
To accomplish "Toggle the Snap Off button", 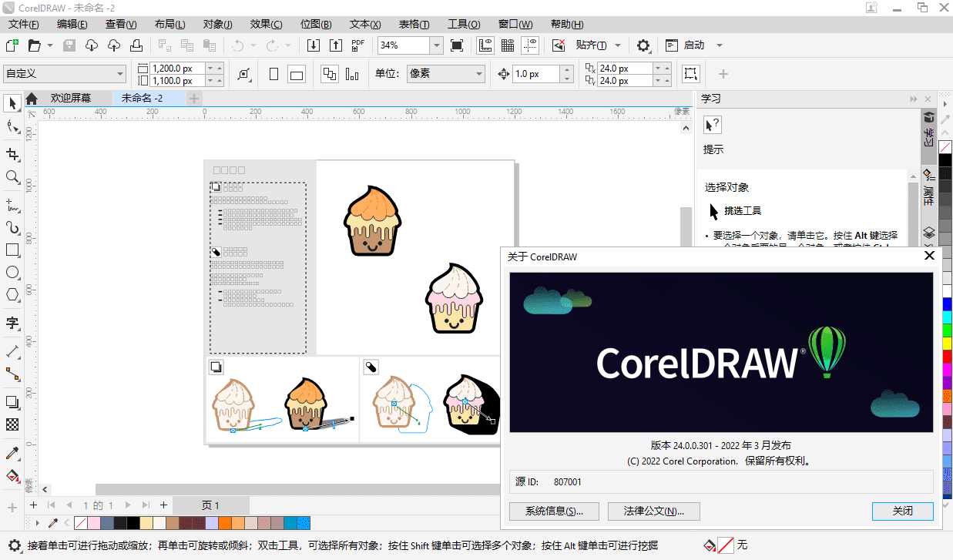I will 559,45.
